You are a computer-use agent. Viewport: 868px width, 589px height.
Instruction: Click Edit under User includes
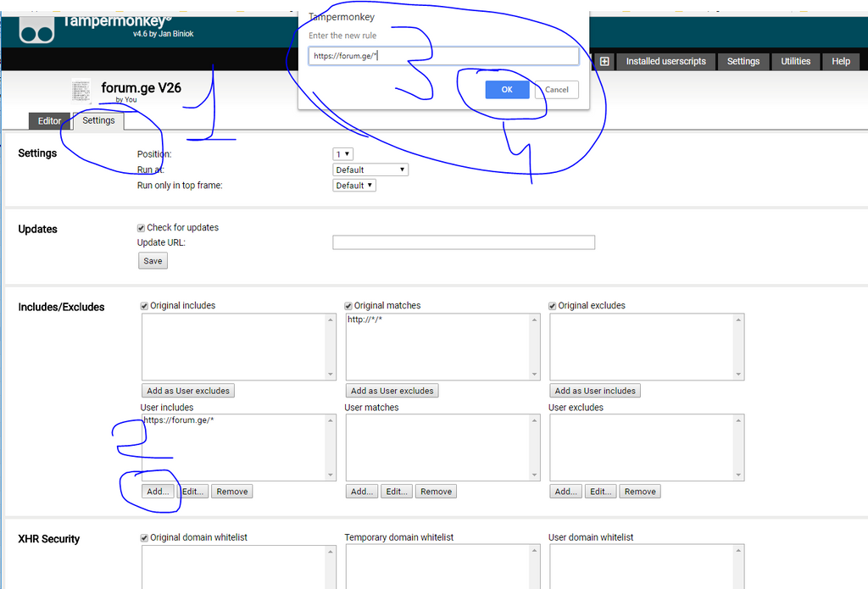pyautogui.click(x=192, y=492)
